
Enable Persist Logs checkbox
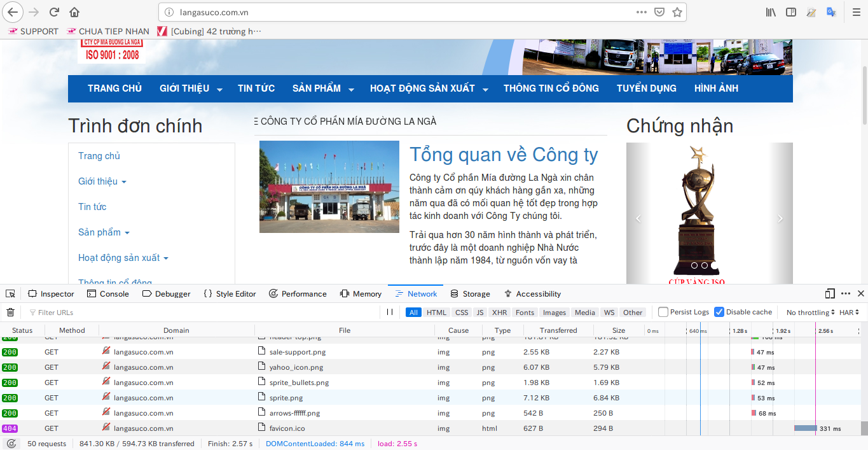click(x=663, y=312)
